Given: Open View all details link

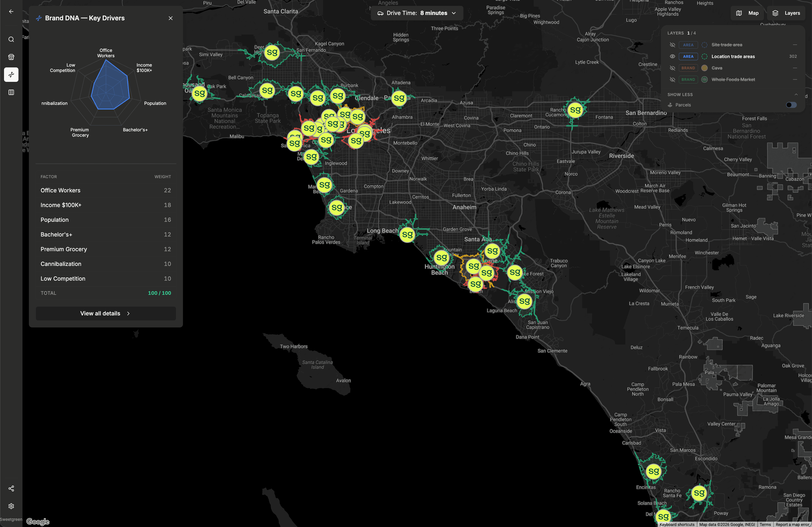Looking at the screenshot, I should click(x=106, y=313).
